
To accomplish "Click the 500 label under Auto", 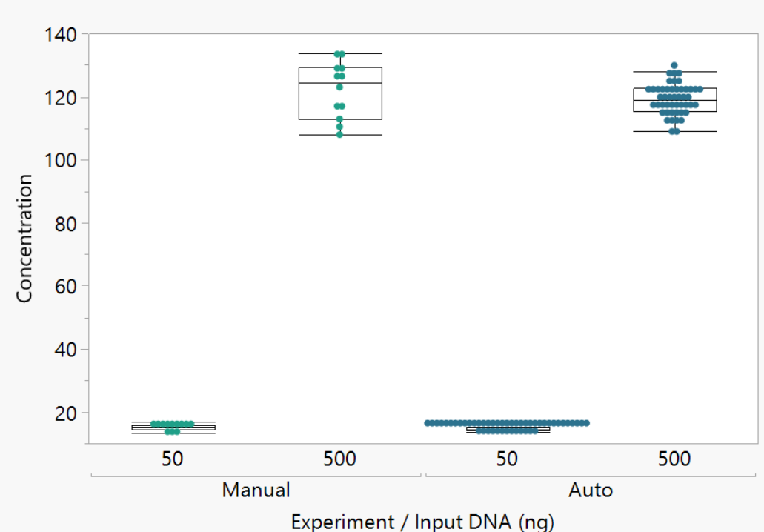I will 674,459.
